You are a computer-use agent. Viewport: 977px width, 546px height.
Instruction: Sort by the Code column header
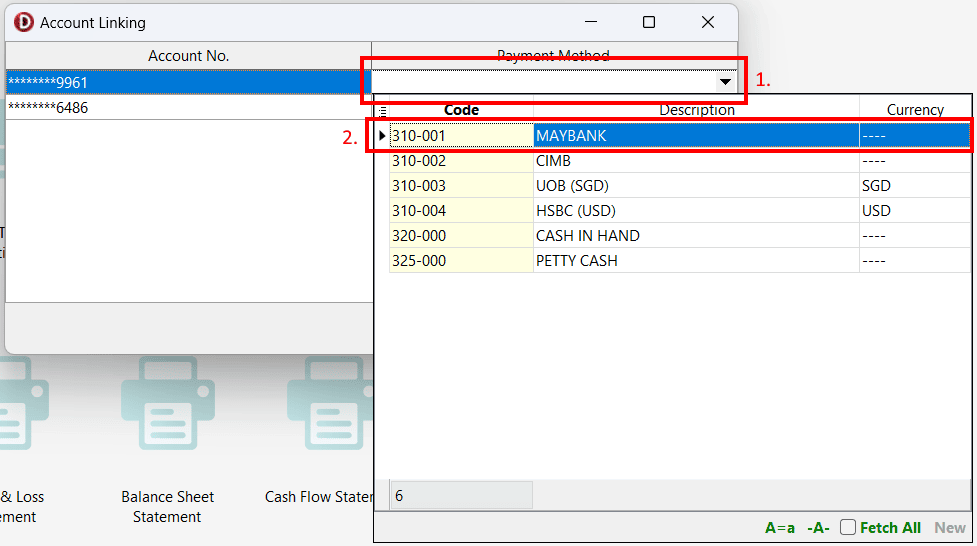[x=461, y=110]
